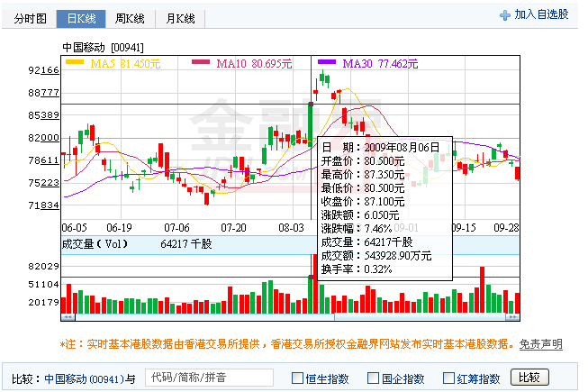Screen dimensions: 588x392
Task: Click the 08-03 date axis label
Action: click(291, 228)
